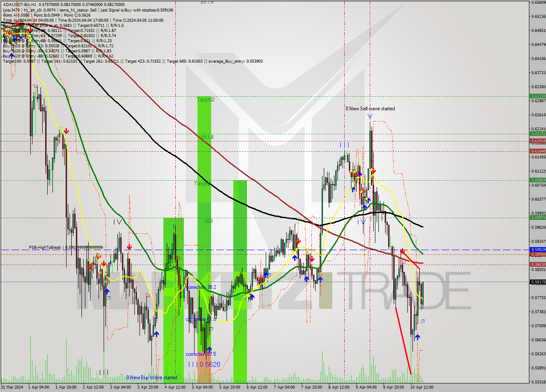Click the blue arrow beside correction 87.5
This screenshot has width=546, height=392.
tap(209, 350)
